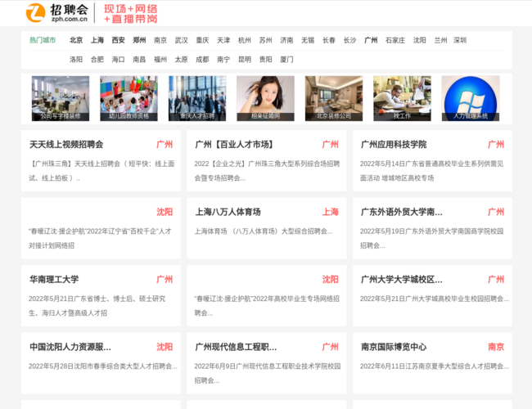Viewport: 532px width, 409px height.
Task: Open 广州大学大学城校区... listing
Action: point(401,280)
